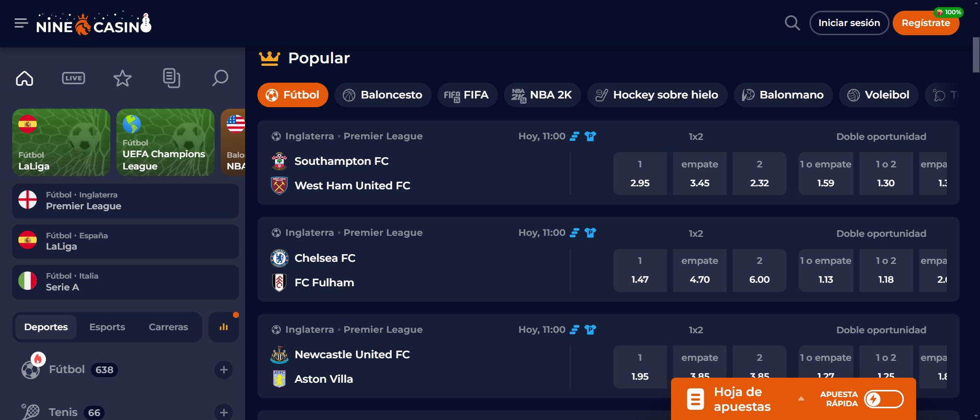The image size is (980, 420).
Task: Select the Baloncesto sport tab
Action: point(383,95)
